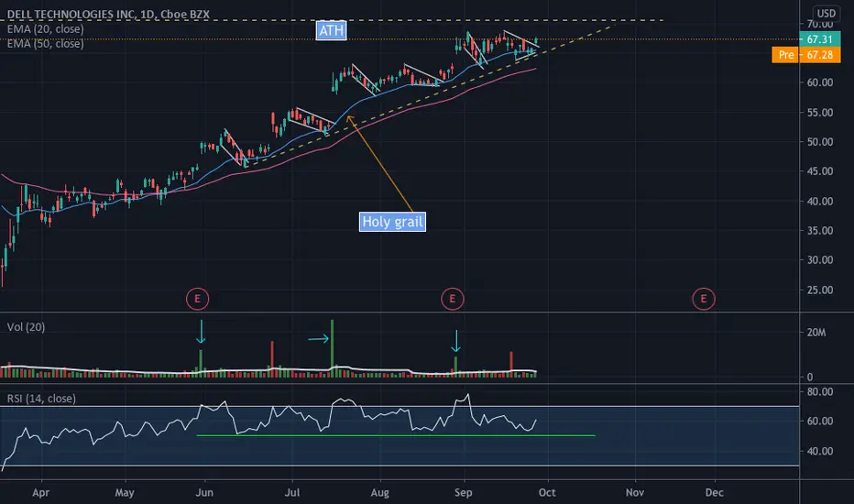Click the 40.00 RSI scale label
This screenshot has height=504, width=854.
tap(820, 451)
